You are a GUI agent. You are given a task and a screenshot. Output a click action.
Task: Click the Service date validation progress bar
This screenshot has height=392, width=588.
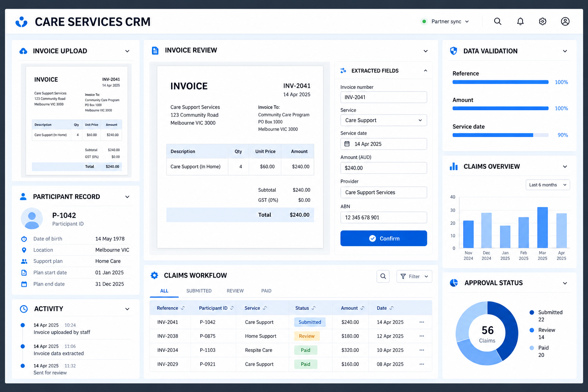coord(500,135)
